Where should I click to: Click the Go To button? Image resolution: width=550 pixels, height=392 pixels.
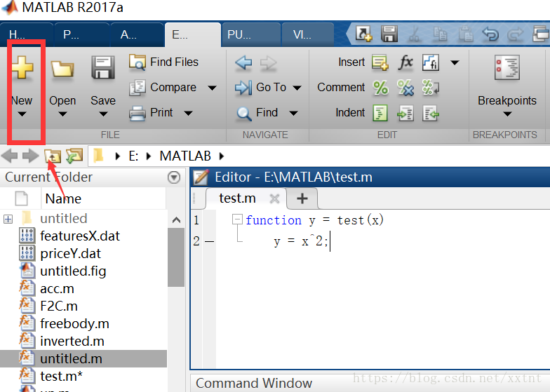point(261,87)
